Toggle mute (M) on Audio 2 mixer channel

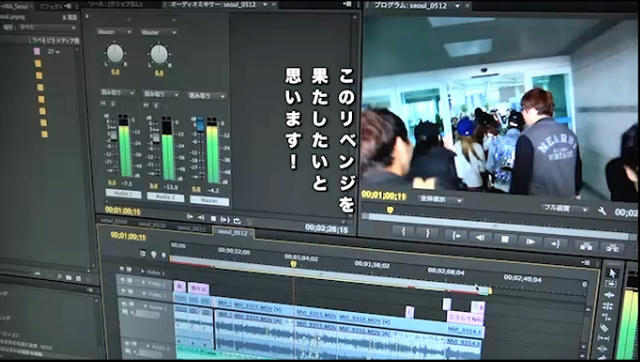click(146, 105)
